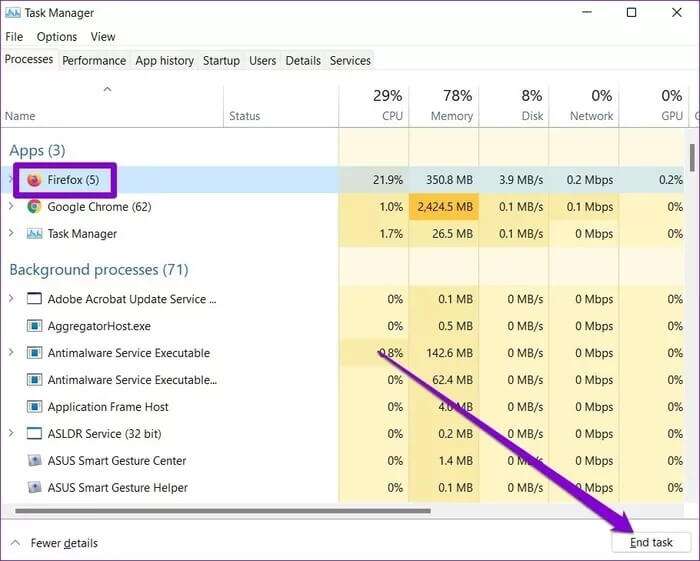Click the AggregatorHost.exe process icon

tap(34, 326)
